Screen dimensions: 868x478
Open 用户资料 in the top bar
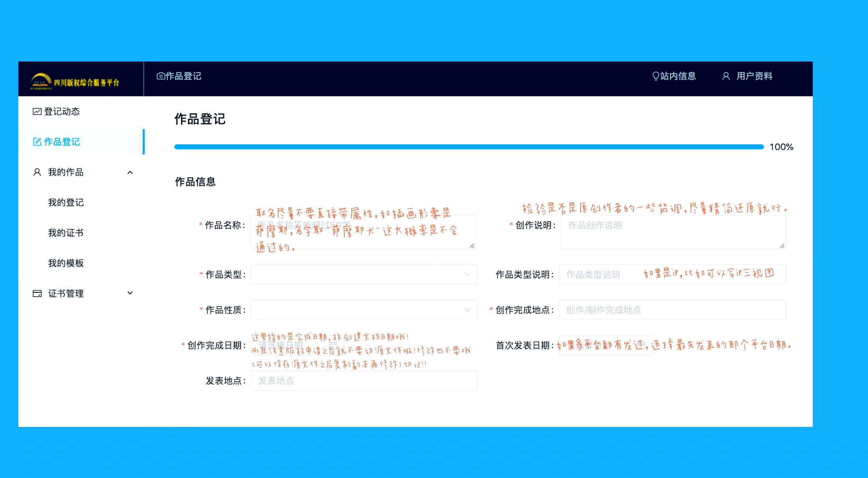coord(747,76)
